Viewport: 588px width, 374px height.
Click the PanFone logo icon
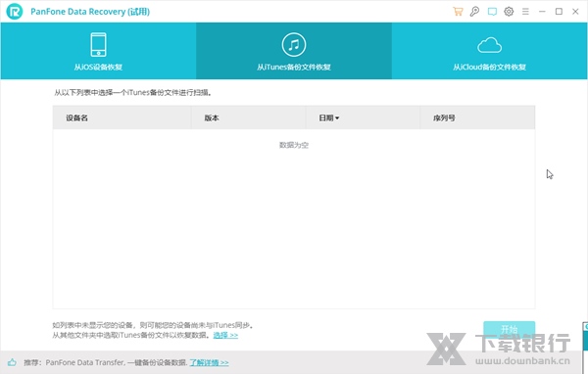(x=15, y=11)
